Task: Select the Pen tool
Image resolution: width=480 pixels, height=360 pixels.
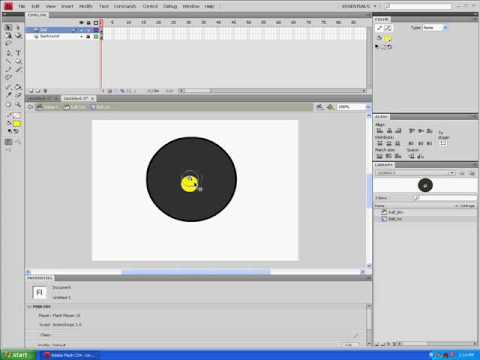Action: [9, 53]
